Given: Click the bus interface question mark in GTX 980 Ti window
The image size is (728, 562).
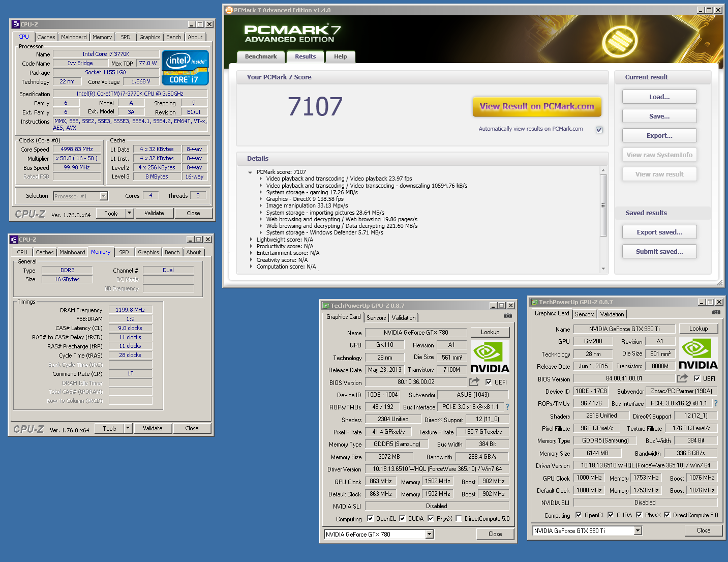Looking at the screenshot, I should (x=716, y=403).
